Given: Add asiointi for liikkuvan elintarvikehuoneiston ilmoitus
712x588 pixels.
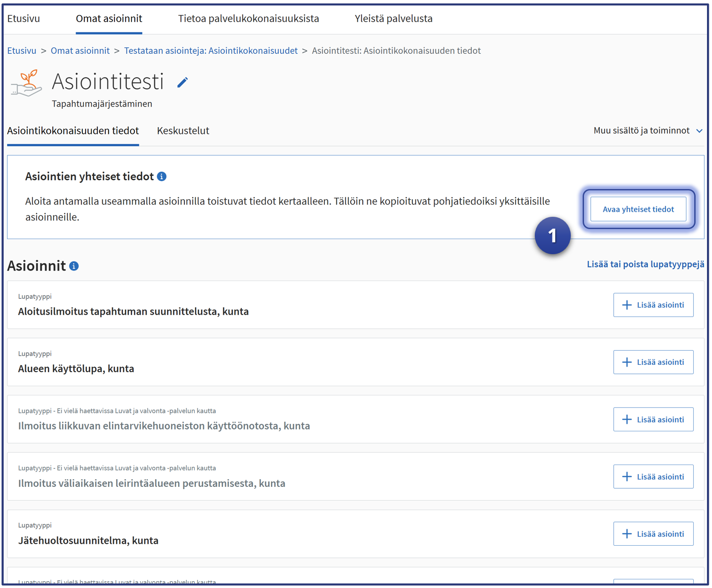Looking at the screenshot, I should coord(653,419).
